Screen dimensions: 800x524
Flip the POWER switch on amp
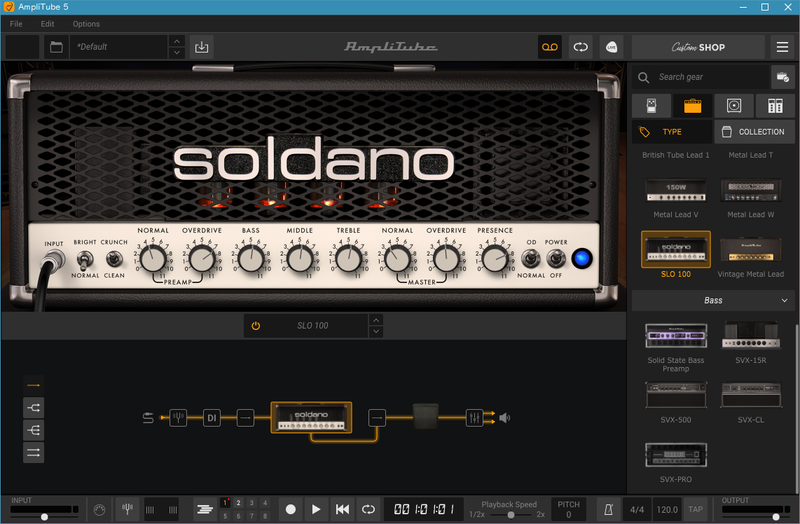(556, 259)
